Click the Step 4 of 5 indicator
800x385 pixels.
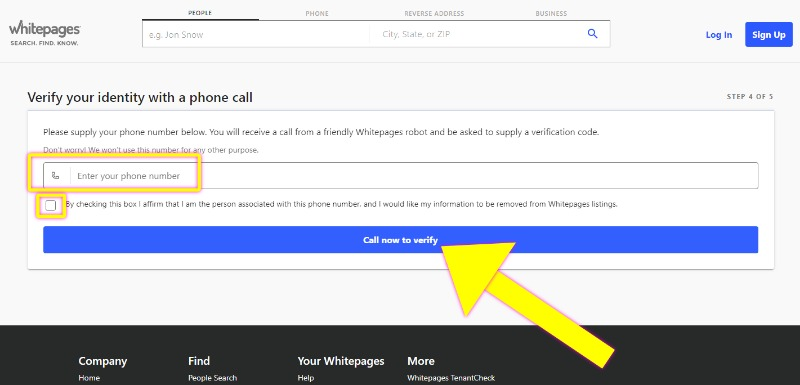coord(750,96)
